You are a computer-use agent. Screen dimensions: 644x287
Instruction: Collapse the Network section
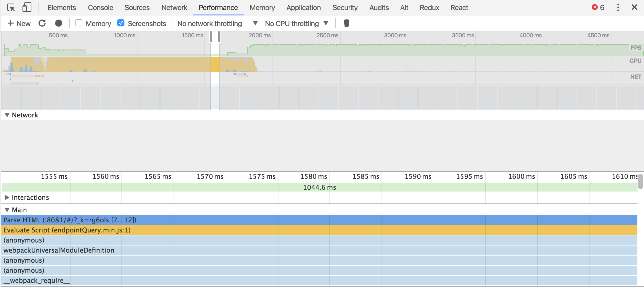(x=7, y=115)
